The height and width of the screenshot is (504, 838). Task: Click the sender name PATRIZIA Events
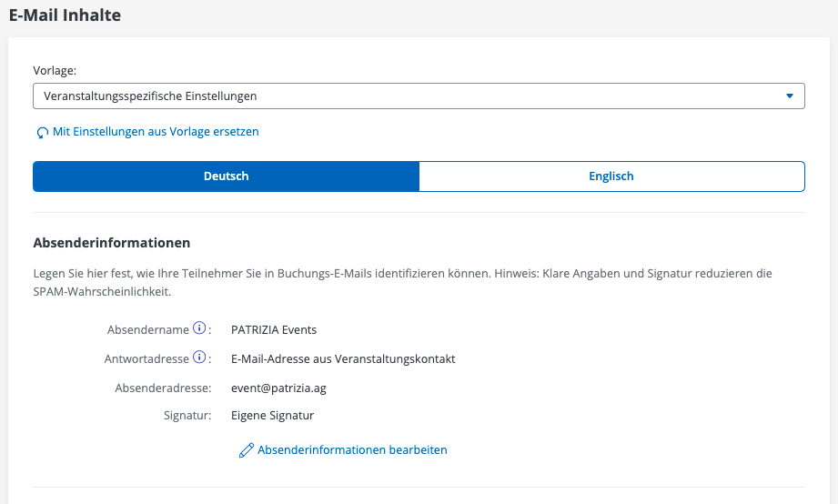[x=274, y=330]
